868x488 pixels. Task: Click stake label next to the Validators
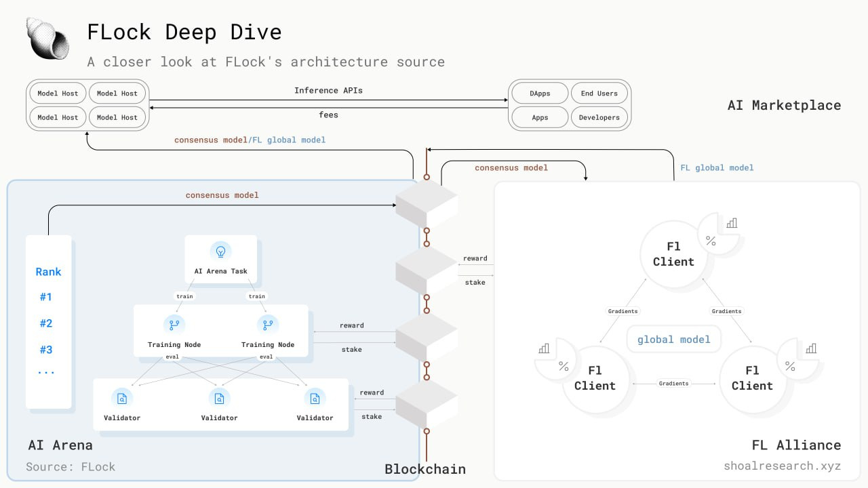click(x=372, y=417)
